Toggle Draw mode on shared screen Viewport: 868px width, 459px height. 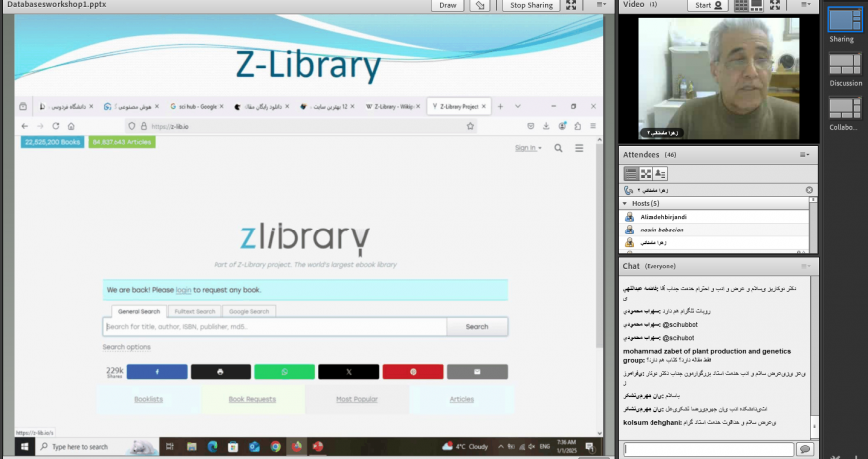tap(448, 5)
